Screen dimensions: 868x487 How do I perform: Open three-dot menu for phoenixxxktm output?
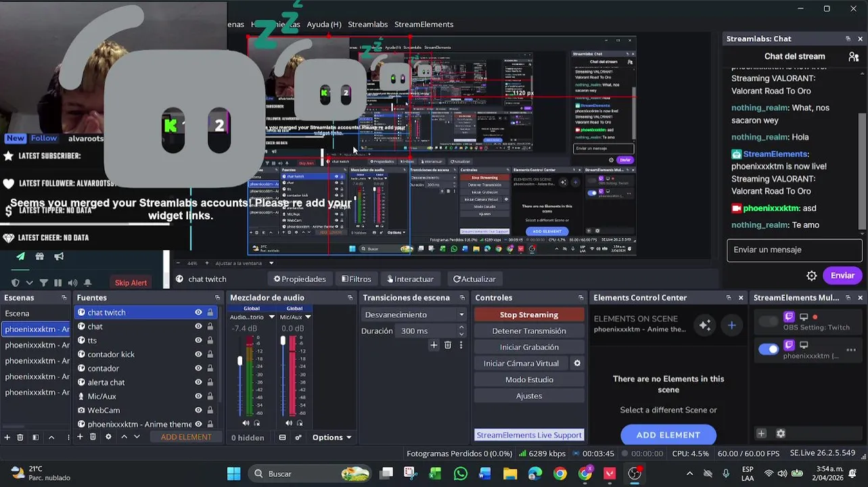pos(851,350)
